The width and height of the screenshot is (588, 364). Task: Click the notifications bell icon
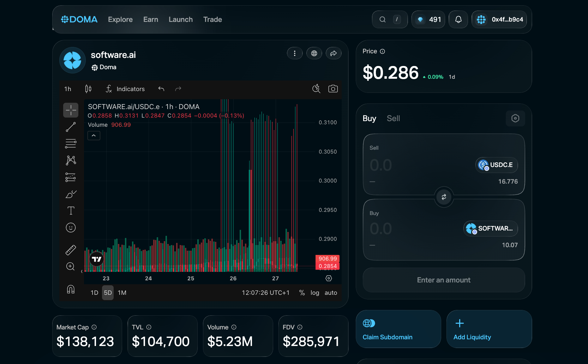coord(458,19)
